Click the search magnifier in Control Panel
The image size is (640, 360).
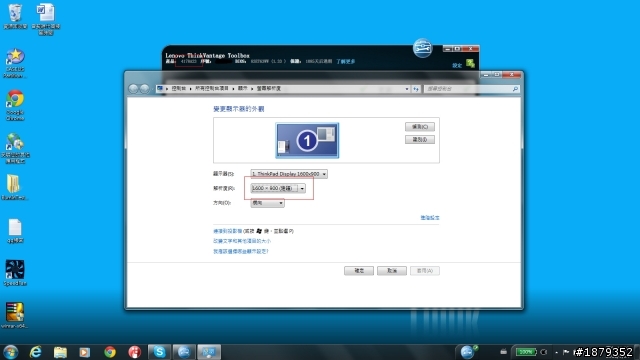515,89
